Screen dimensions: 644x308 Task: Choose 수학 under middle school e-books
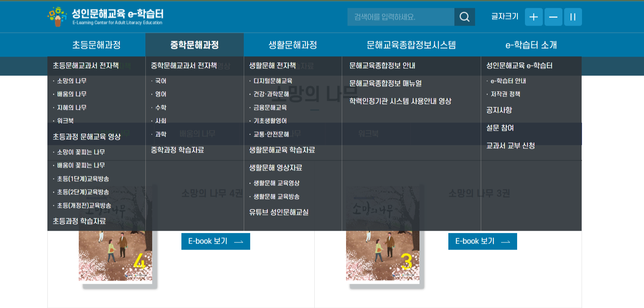pos(161,108)
